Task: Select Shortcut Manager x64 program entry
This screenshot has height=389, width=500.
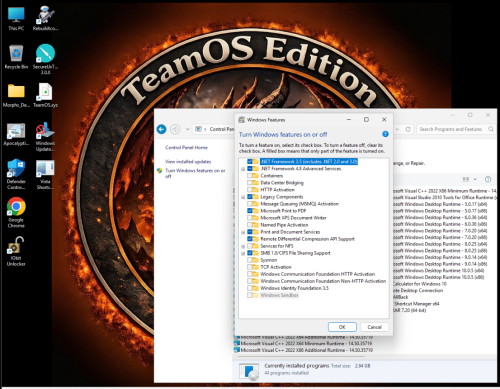Action: tap(417, 304)
